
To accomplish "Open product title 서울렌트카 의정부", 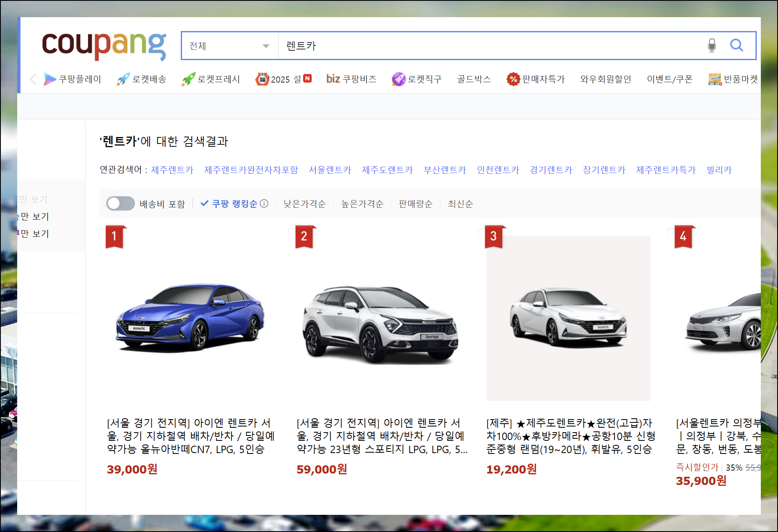I will (718, 436).
